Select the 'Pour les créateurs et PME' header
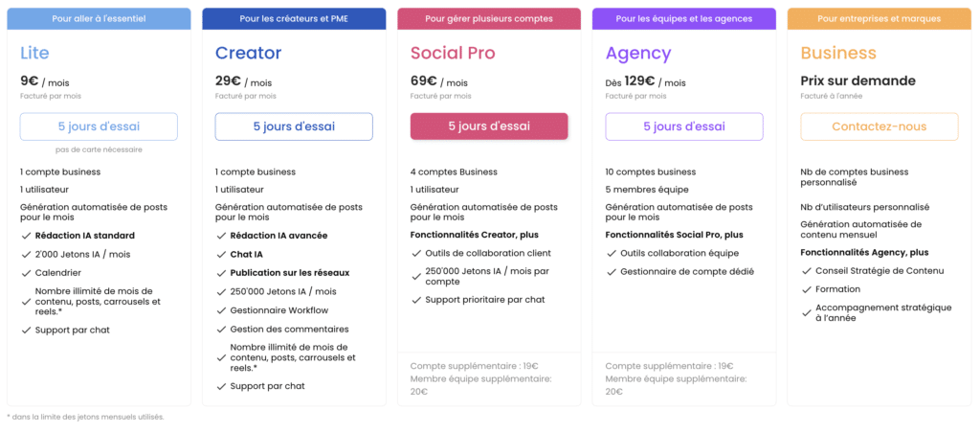Viewport: 980px width, 433px height. (x=294, y=18)
